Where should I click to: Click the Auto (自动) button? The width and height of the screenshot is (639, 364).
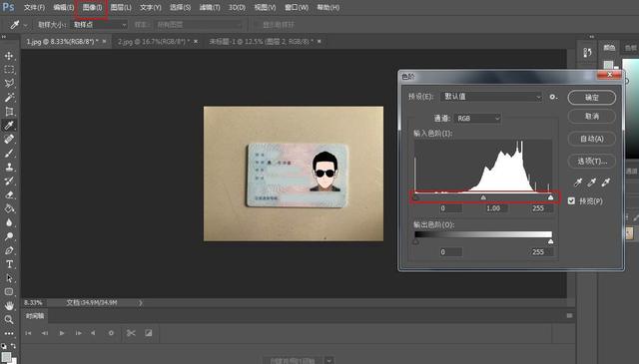pyautogui.click(x=592, y=139)
